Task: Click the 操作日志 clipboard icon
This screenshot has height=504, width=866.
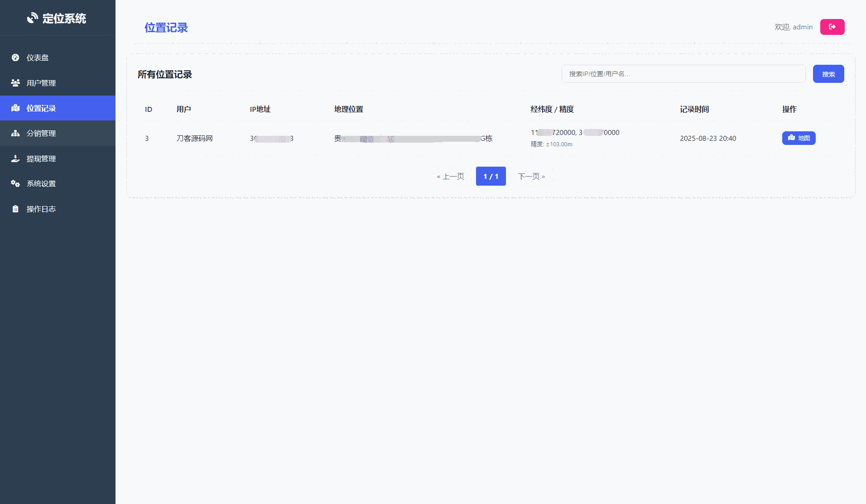Action: 15,209
